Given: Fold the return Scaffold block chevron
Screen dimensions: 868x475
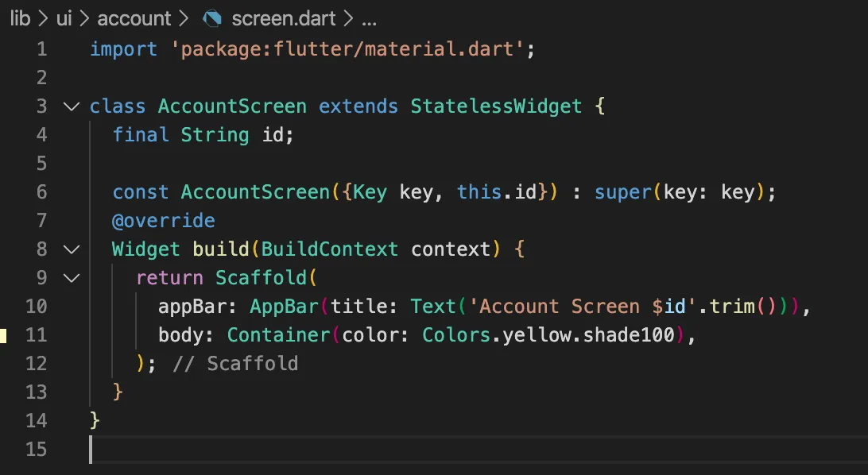Looking at the screenshot, I should click(72, 278).
